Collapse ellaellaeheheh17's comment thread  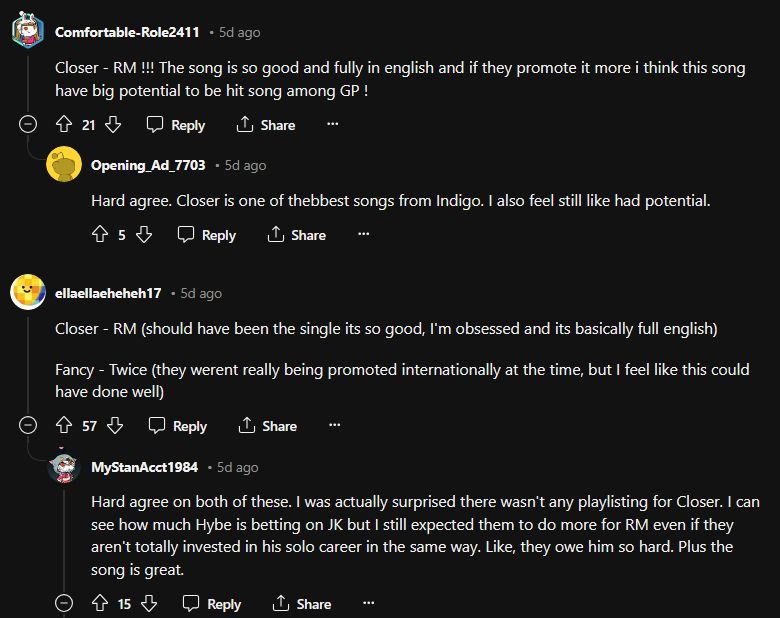pyautogui.click(x=28, y=426)
